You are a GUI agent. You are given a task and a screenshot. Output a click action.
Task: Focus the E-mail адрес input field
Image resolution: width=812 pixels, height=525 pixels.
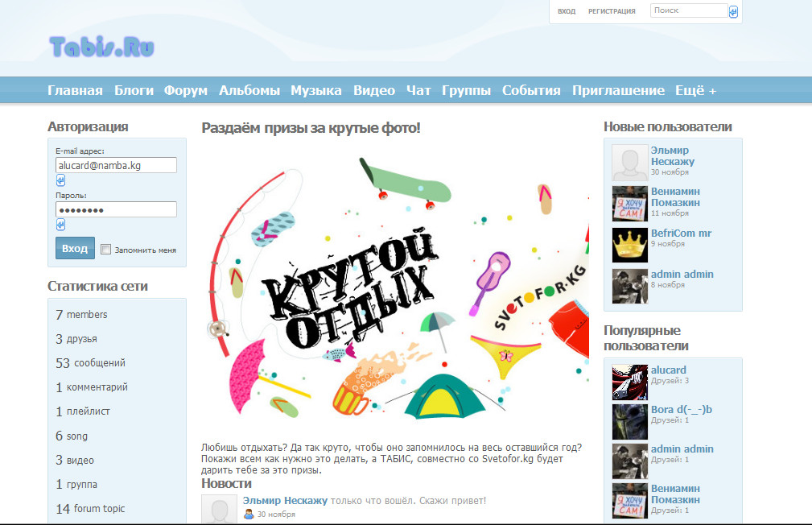pyautogui.click(x=116, y=165)
